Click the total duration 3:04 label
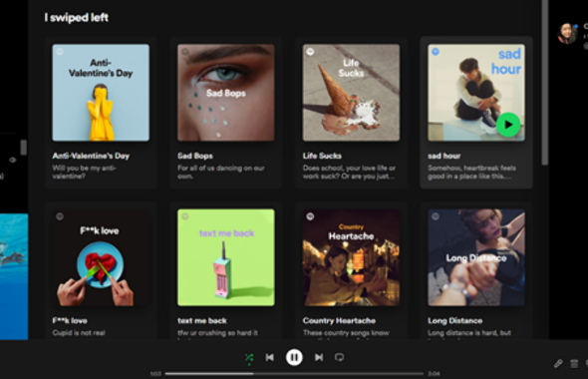This screenshot has width=588, height=379. point(435,374)
